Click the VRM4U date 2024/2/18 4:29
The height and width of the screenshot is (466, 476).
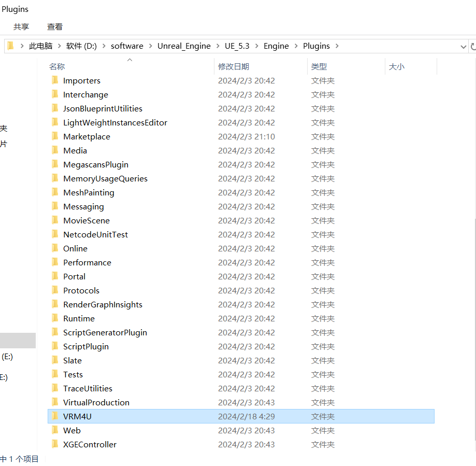point(246,416)
